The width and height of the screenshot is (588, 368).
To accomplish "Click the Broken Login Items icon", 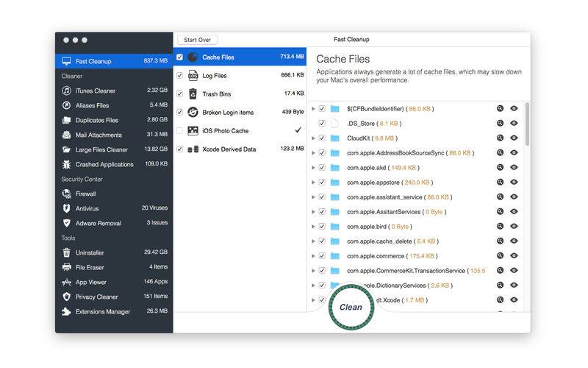I will click(193, 112).
